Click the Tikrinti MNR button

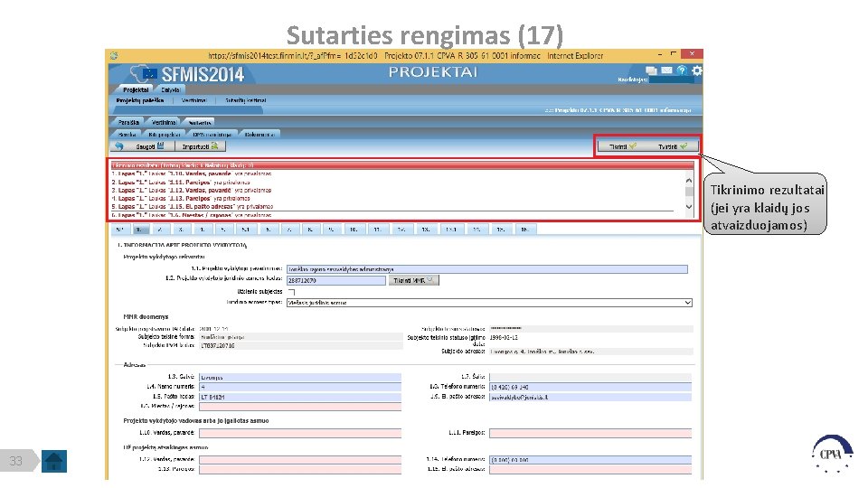coord(413,280)
